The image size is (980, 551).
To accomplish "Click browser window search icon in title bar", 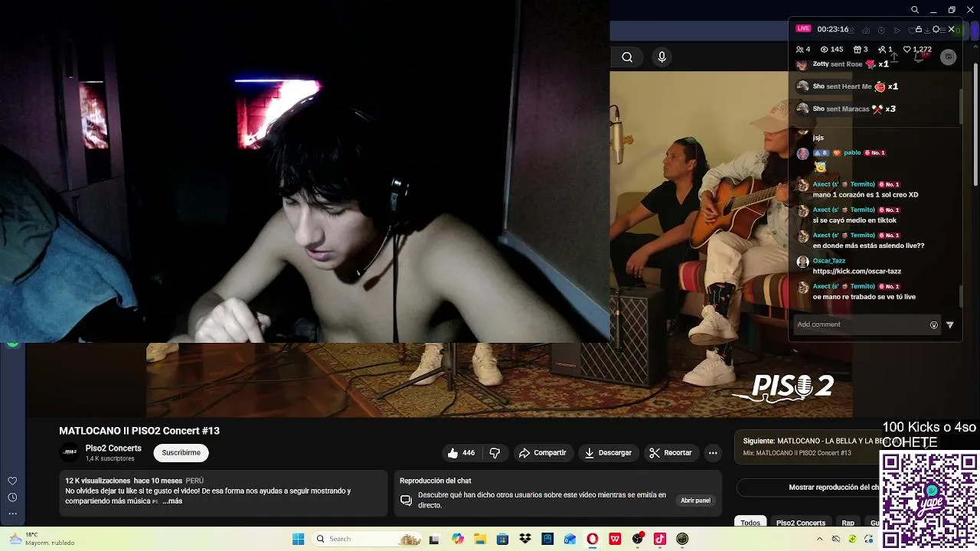I will (915, 10).
